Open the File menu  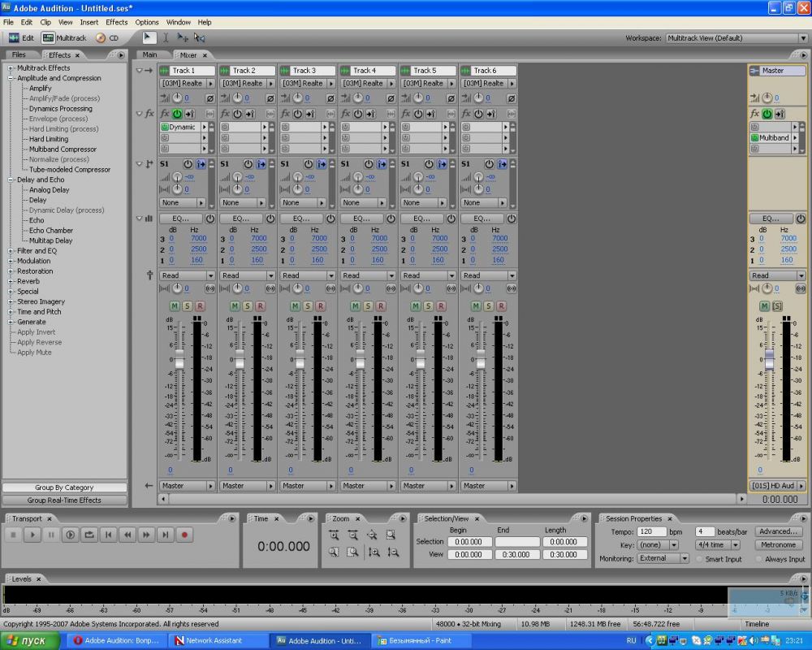pos(8,22)
